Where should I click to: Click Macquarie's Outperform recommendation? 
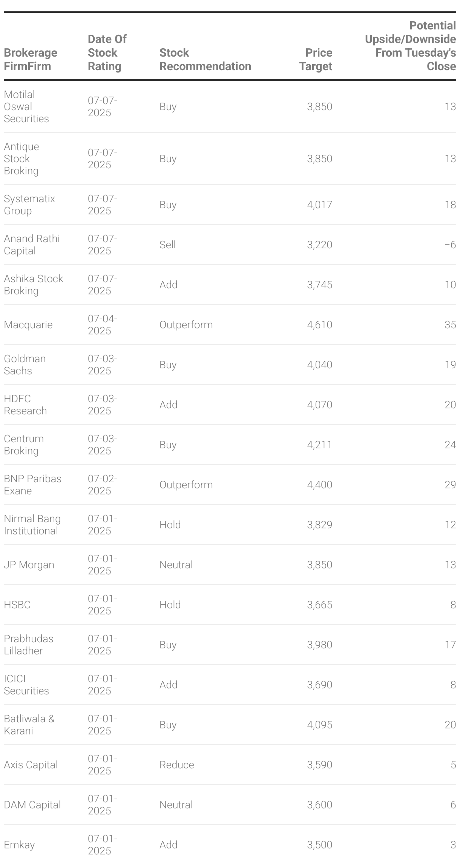(x=186, y=325)
